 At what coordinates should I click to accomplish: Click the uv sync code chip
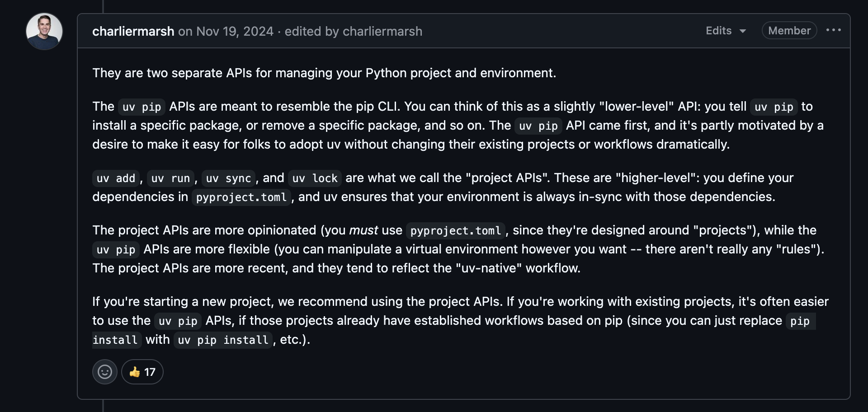click(228, 178)
